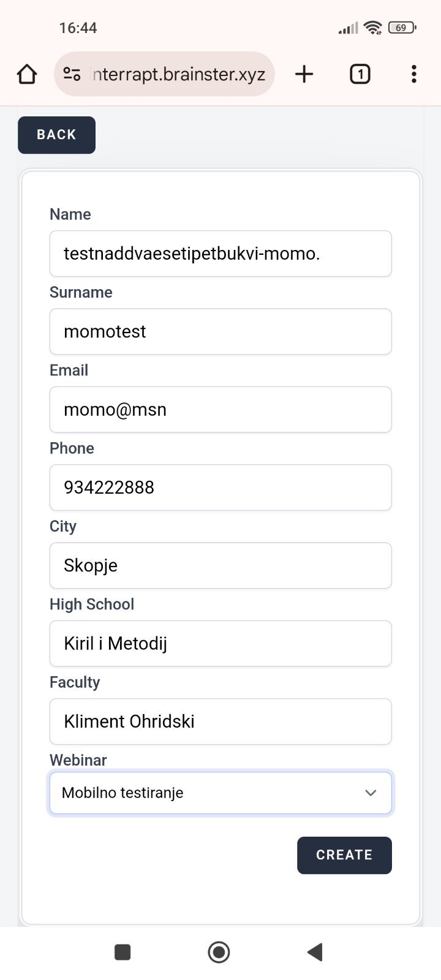Tap the City field containing Skopje

221,565
